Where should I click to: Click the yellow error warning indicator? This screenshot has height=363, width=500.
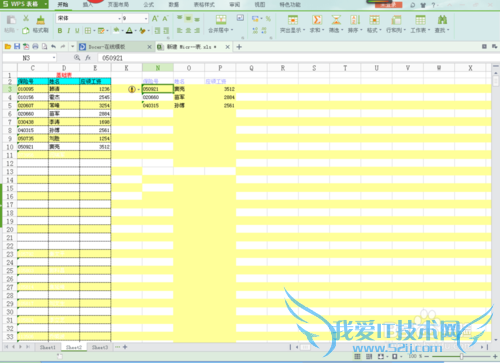[x=132, y=89]
